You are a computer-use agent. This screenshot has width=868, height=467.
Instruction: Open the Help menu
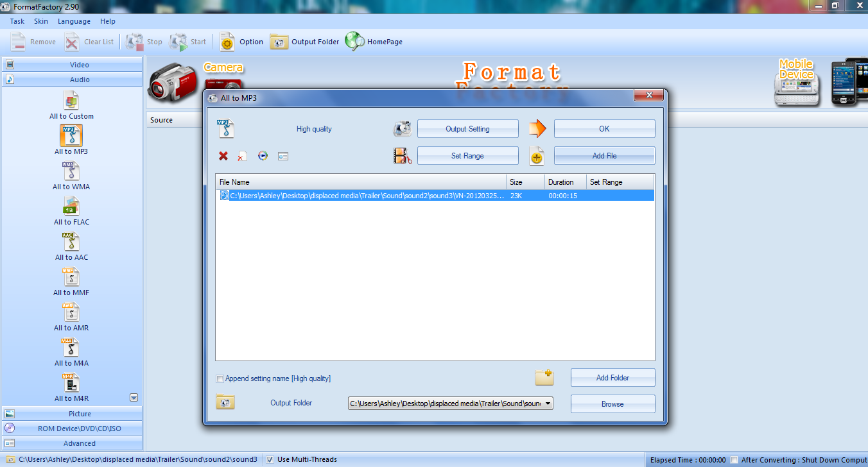point(108,21)
